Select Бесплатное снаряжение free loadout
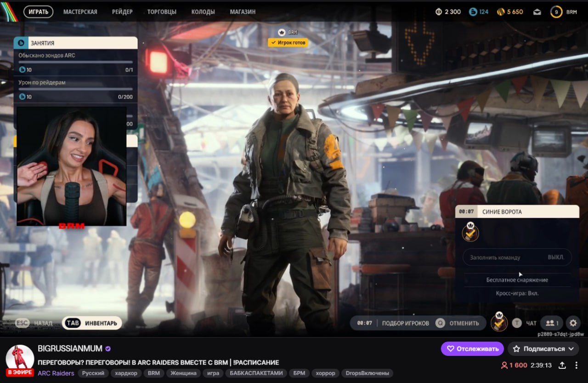The height and width of the screenshot is (383, 588). click(517, 280)
